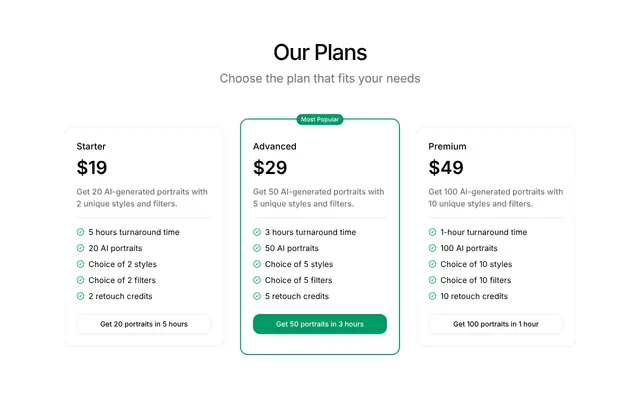Click check icon next to 2 retouch credits

click(80, 296)
